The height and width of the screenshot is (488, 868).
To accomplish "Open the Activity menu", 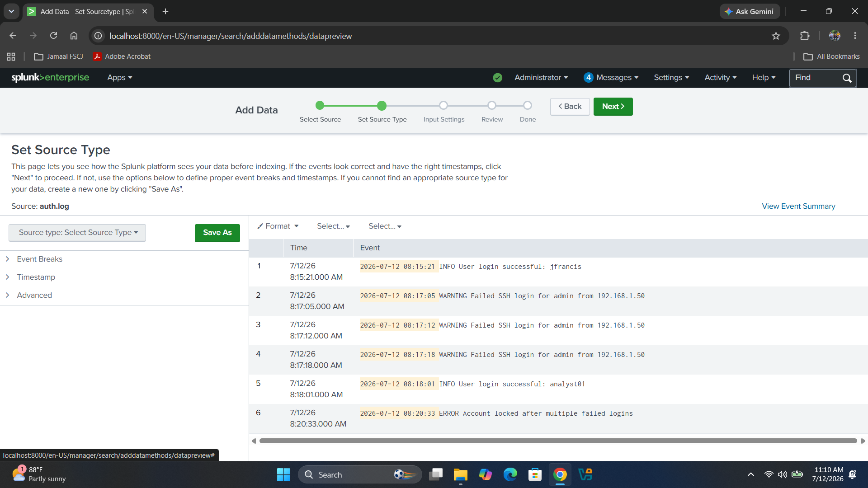I will [721, 78].
